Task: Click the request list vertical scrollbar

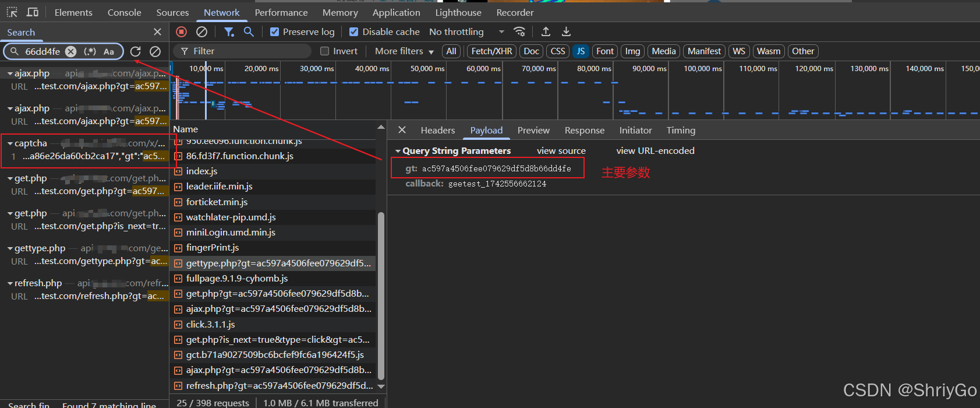Action: point(381,296)
